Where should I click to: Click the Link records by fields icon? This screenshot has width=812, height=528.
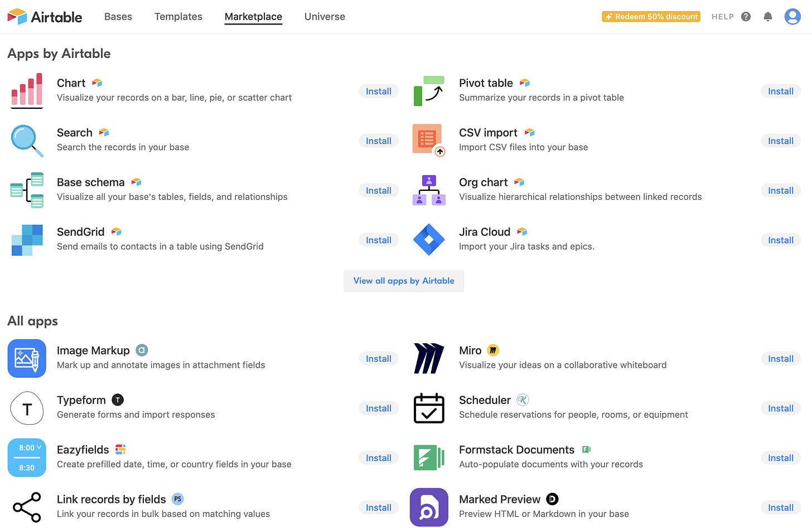27,507
